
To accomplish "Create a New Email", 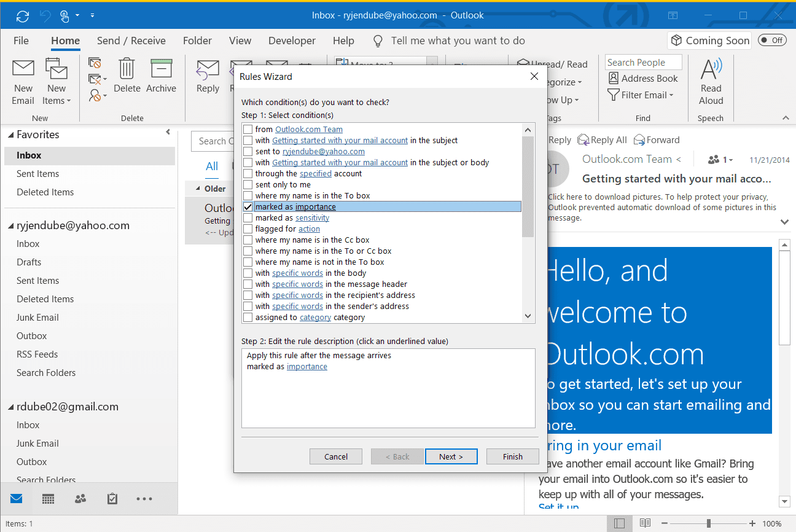I will point(23,82).
